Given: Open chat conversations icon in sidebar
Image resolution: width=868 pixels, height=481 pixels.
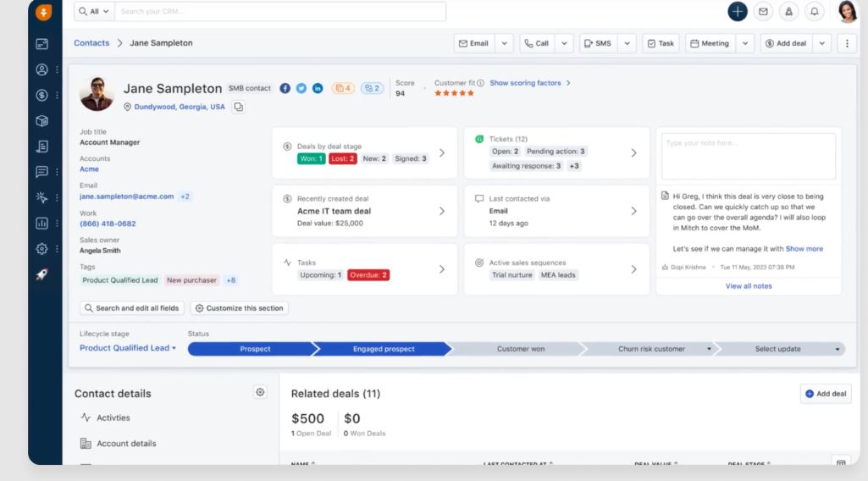Looking at the screenshot, I should tap(41, 172).
